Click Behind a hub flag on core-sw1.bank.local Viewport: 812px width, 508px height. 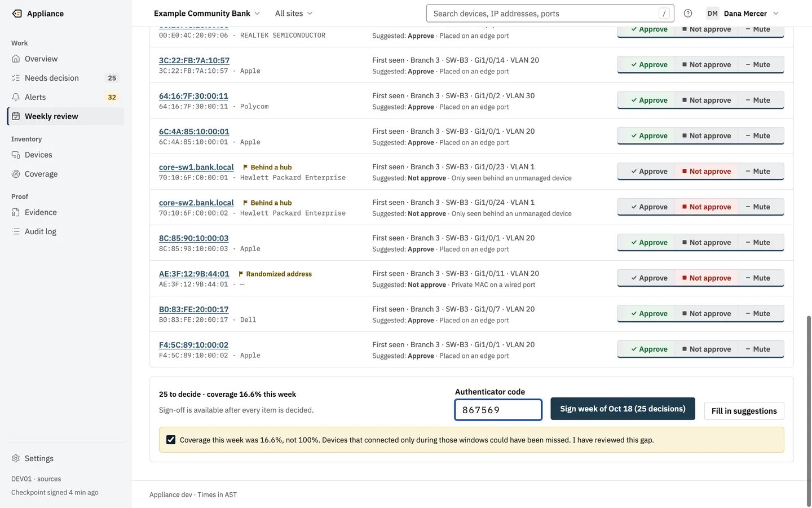(267, 167)
